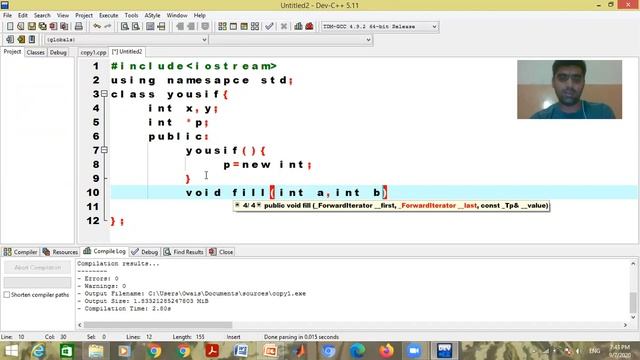Click the Compile and Run toolbar icon

click(244, 27)
